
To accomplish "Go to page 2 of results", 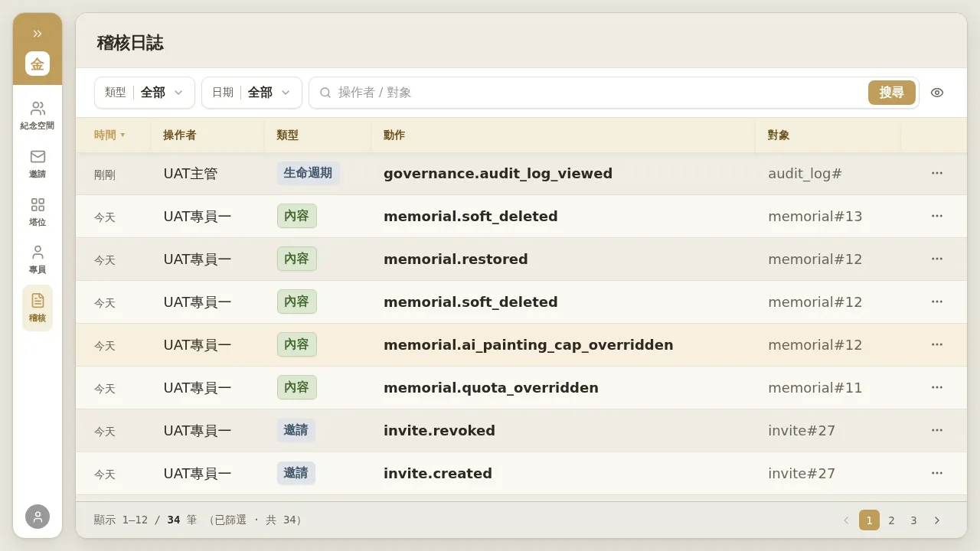I will click(891, 520).
